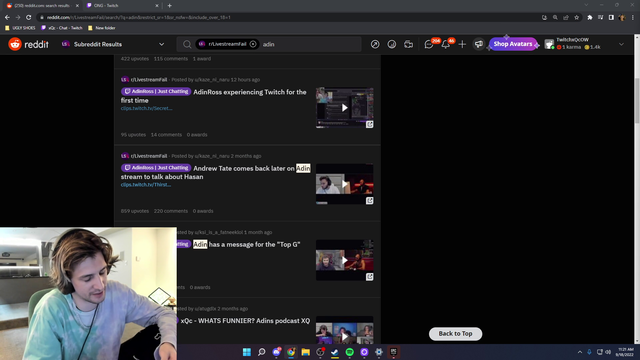Open the Reddit Coins/stats circle icon
Image resolution: width=640 pixels, height=360 pixels.
(x=391, y=44)
